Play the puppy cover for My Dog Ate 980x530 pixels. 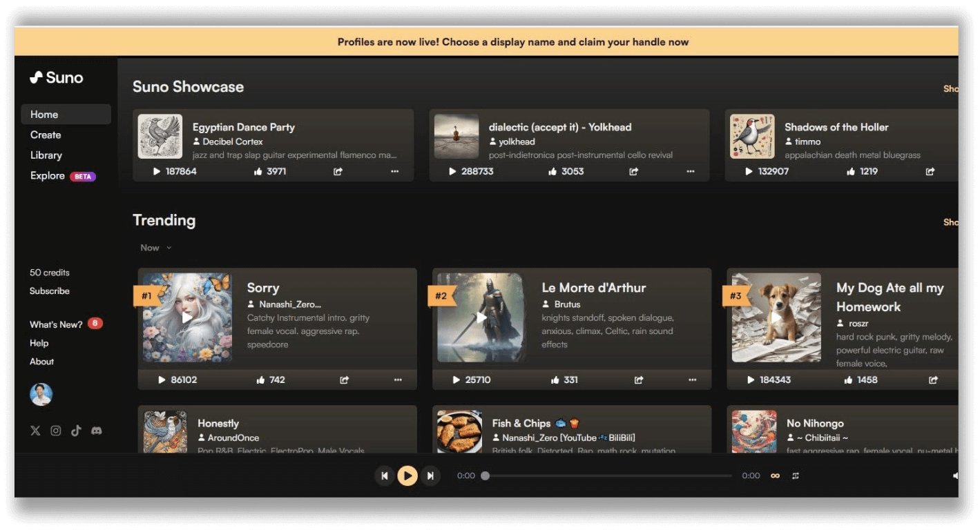tap(776, 317)
